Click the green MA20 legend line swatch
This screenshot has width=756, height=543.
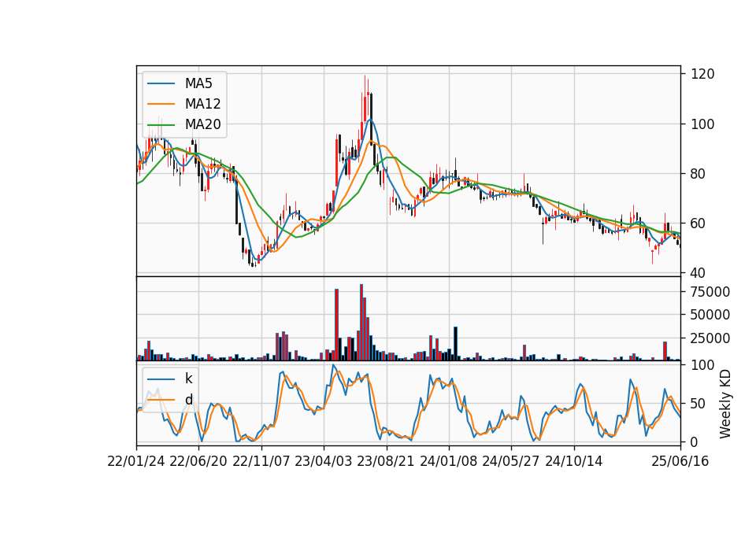[161, 125]
